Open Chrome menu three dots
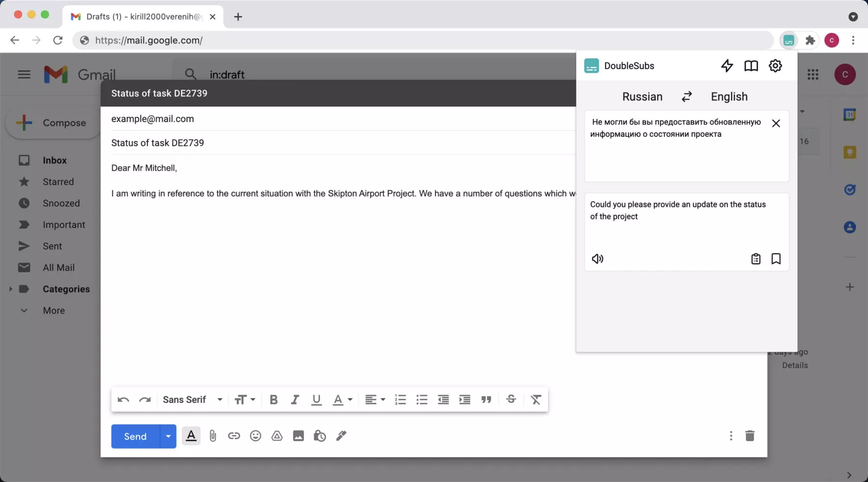The image size is (868, 482). coord(853,40)
